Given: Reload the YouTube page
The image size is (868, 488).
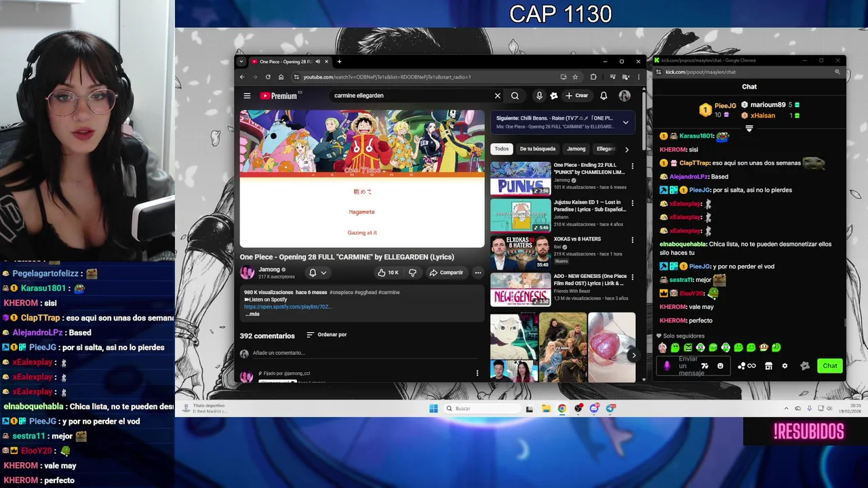Looking at the screenshot, I should 268,77.
